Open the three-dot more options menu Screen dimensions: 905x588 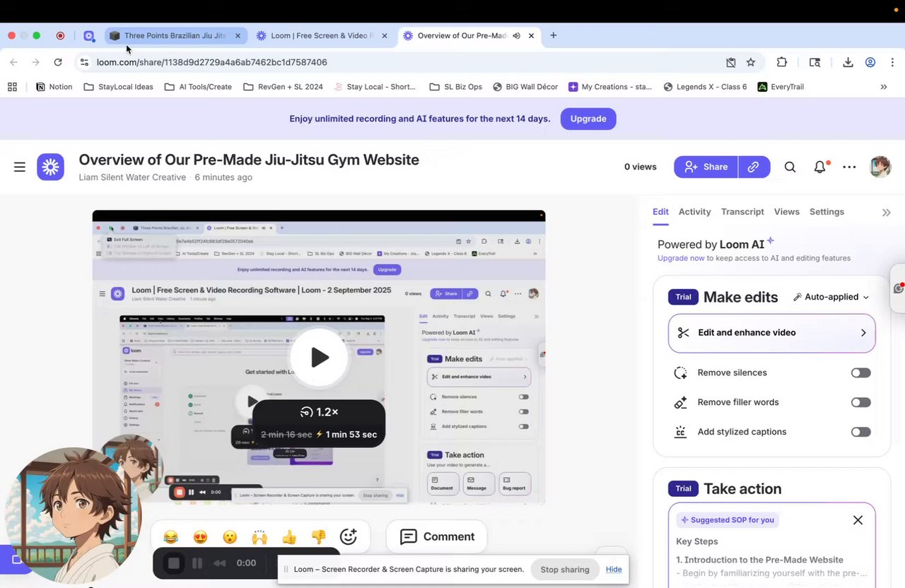point(849,167)
